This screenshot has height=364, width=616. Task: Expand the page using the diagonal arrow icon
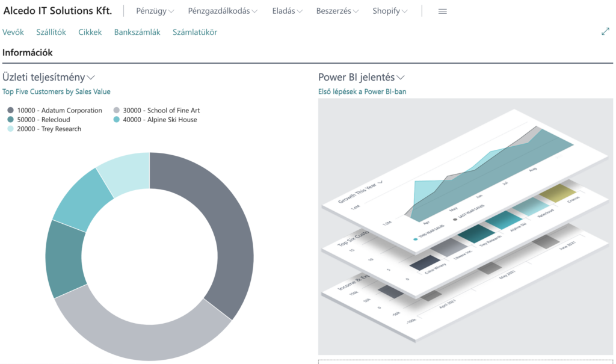605,31
